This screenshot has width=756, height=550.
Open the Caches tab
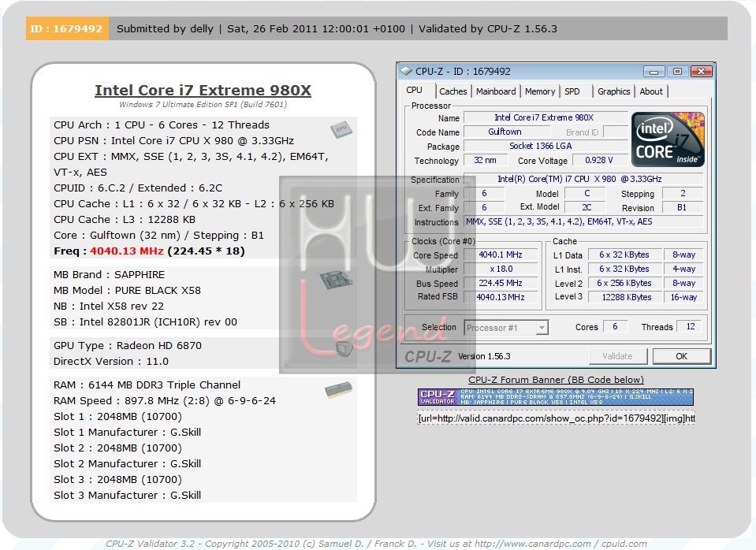[452, 91]
